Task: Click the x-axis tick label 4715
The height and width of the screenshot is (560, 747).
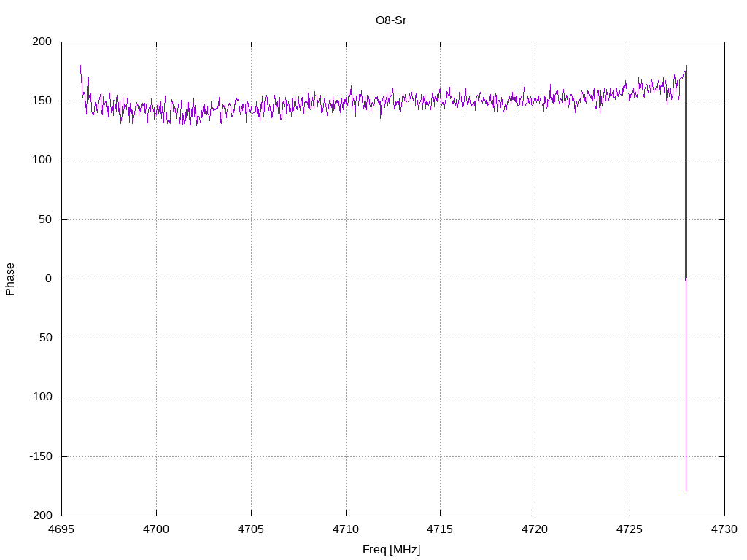Action: (x=440, y=529)
